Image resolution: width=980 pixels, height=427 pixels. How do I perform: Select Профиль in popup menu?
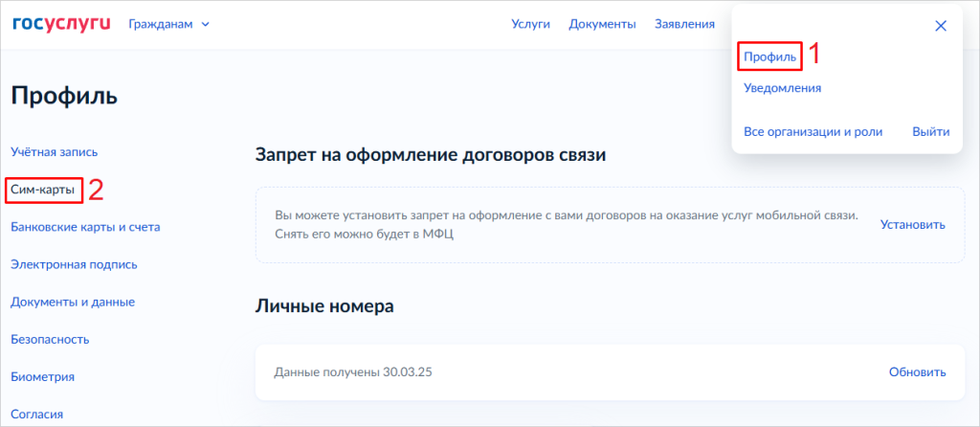769,57
